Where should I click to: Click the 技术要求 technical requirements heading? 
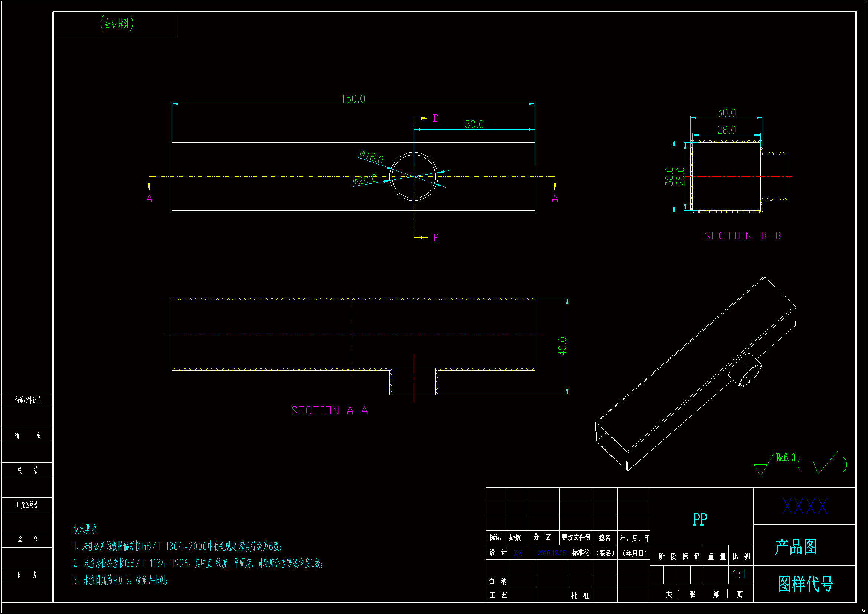pyautogui.click(x=85, y=529)
